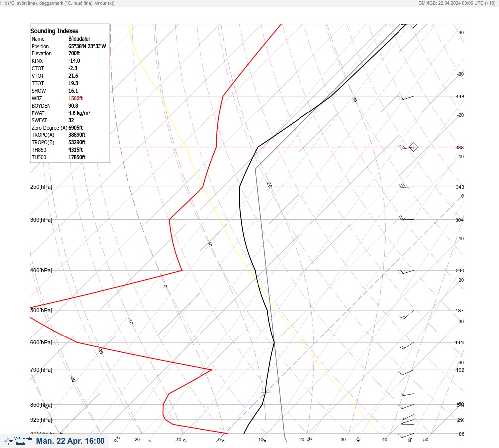Click the KINX value '-14.0'
499x448 pixels.
[x=74, y=61]
